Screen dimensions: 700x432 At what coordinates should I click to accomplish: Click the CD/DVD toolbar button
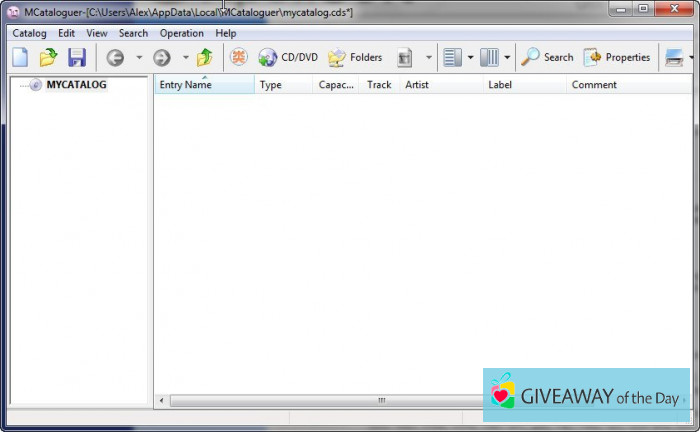pos(288,58)
